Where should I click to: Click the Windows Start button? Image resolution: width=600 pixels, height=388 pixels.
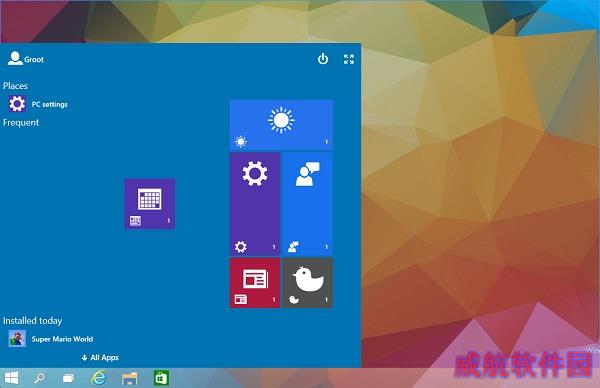coord(11,378)
